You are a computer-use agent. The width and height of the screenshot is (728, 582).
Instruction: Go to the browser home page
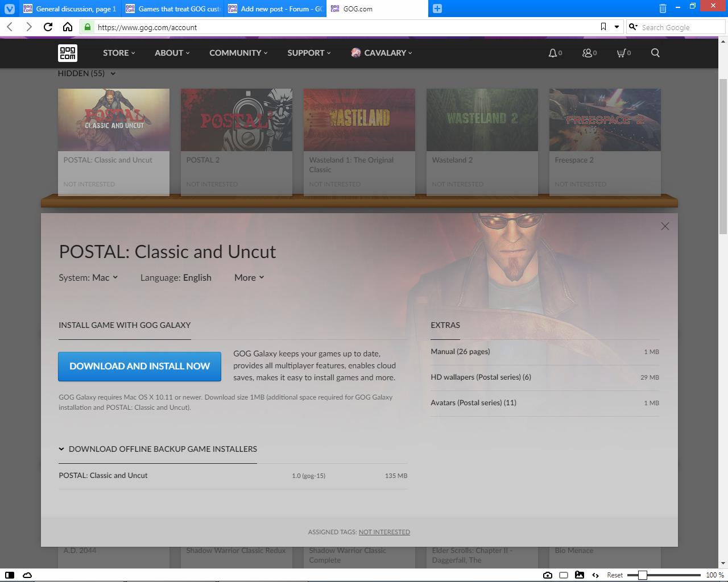click(68, 27)
